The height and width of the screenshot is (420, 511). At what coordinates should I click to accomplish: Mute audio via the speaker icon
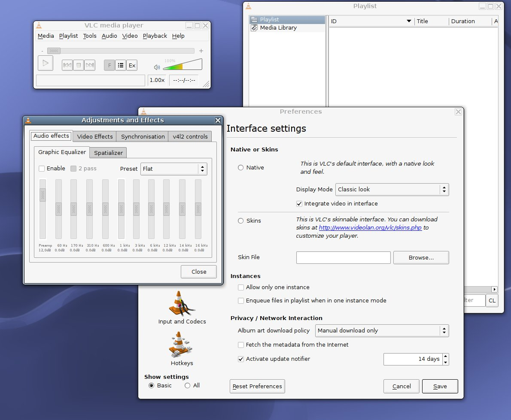[x=157, y=67]
